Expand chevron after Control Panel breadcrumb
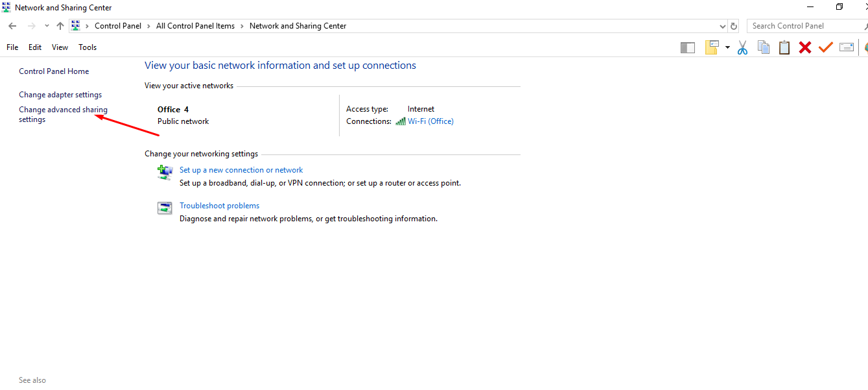The image size is (868, 390). coord(148,26)
